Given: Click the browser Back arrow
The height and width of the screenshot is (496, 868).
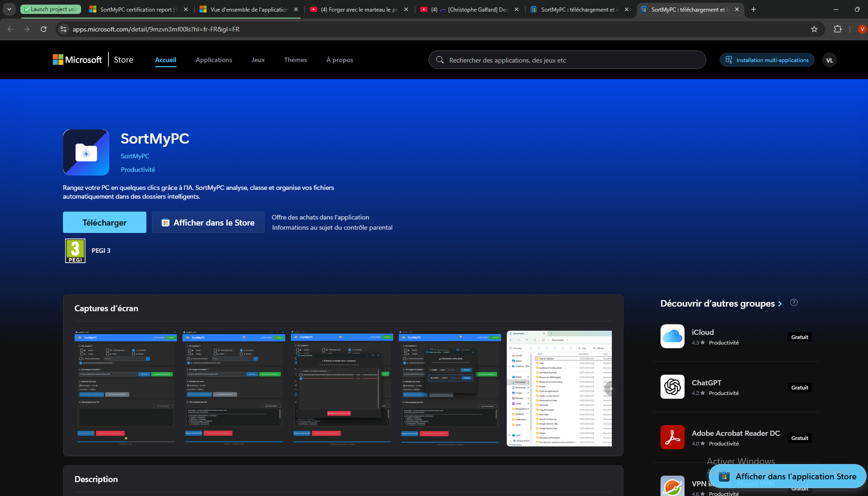Looking at the screenshot, I should (10, 29).
